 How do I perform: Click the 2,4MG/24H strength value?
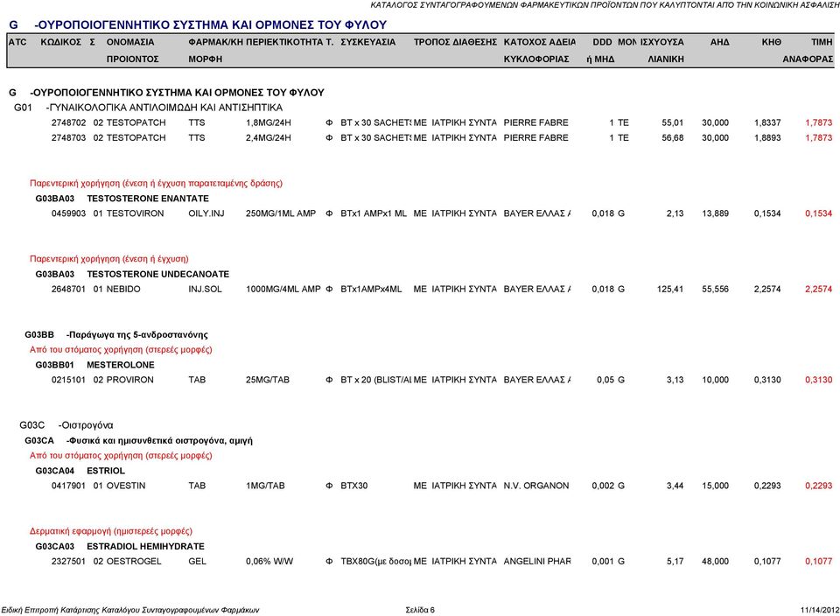click(269, 137)
